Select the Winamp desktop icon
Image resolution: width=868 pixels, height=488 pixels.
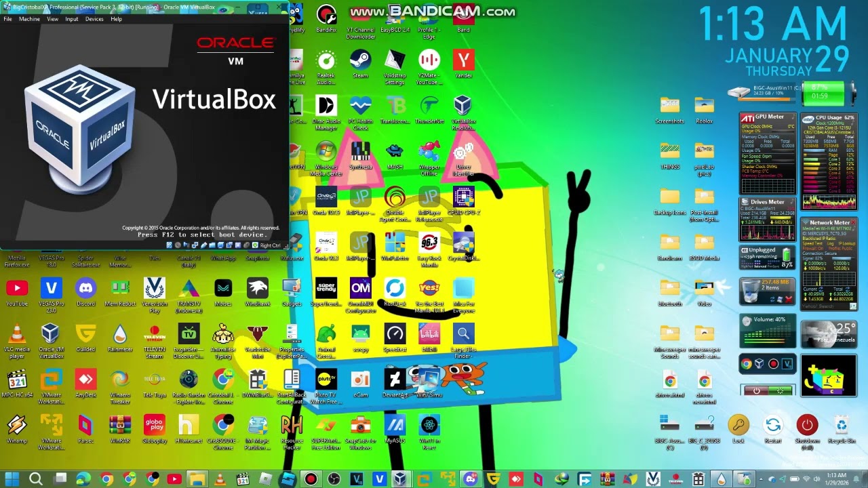(17, 429)
